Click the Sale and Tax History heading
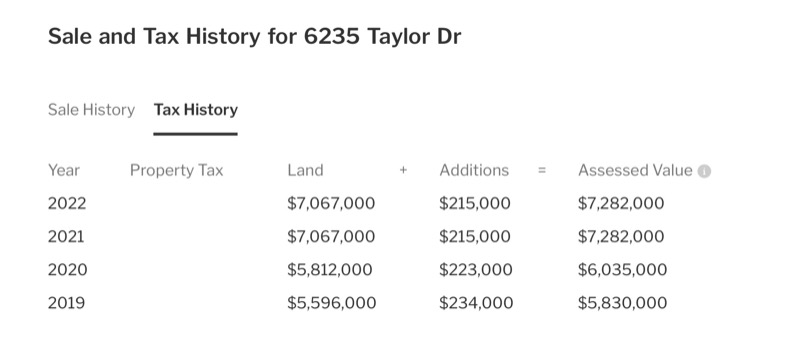The height and width of the screenshot is (362, 800). [255, 37]
